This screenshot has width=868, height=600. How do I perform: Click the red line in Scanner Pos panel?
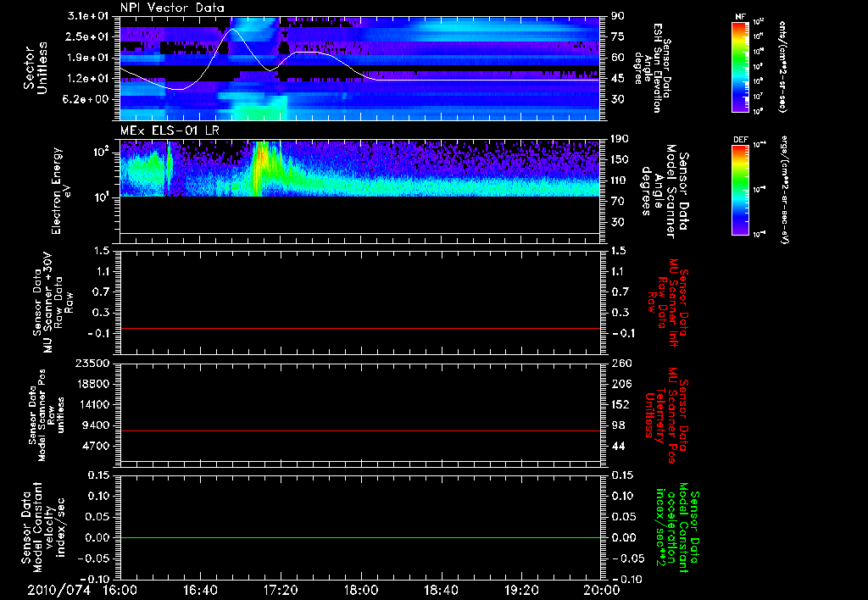point(359,431)
